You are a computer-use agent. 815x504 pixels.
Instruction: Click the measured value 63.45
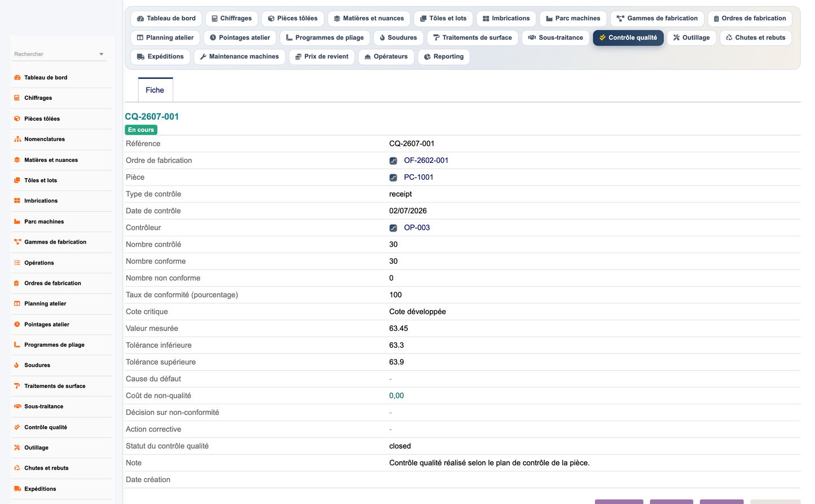(x=399, y=329)
